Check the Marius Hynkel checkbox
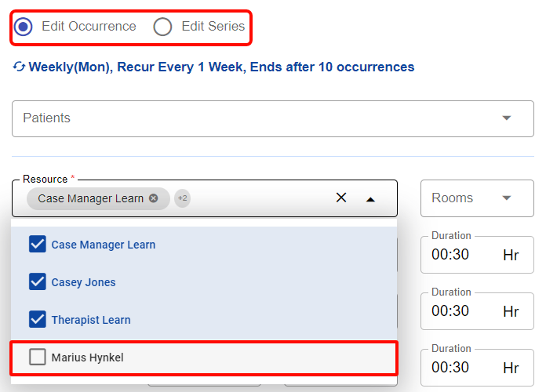This screenshot has height=392, width=546. click(38, 358)
